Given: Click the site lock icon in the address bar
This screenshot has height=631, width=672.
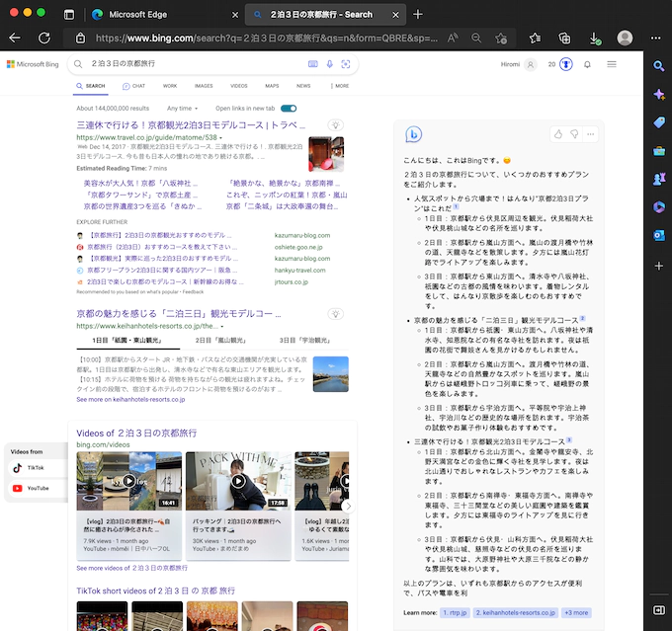Looking at the screenshot, I should [81, 39].
